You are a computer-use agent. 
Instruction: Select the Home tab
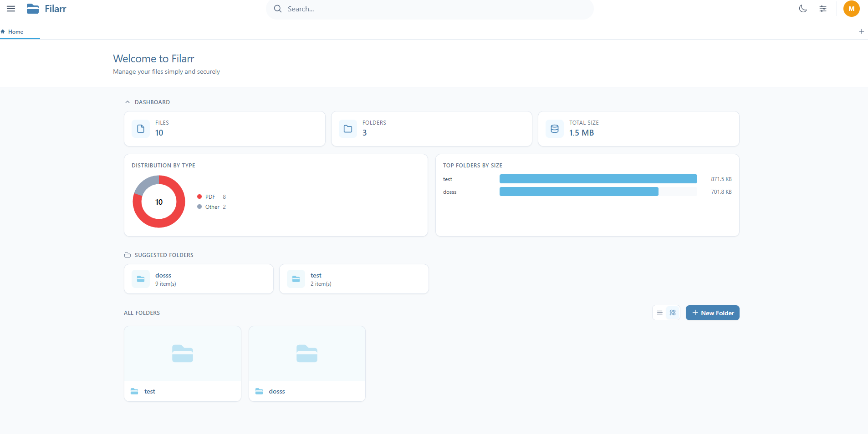click(16, 32)
